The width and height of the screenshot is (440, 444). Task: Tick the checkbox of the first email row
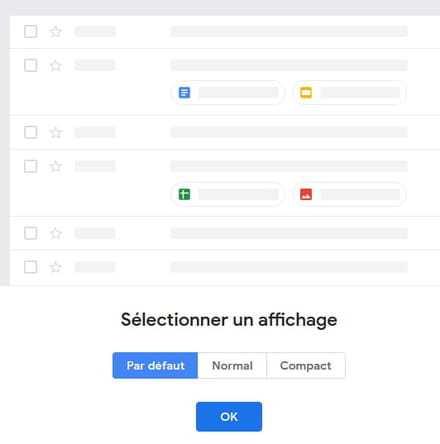(31, 32)
